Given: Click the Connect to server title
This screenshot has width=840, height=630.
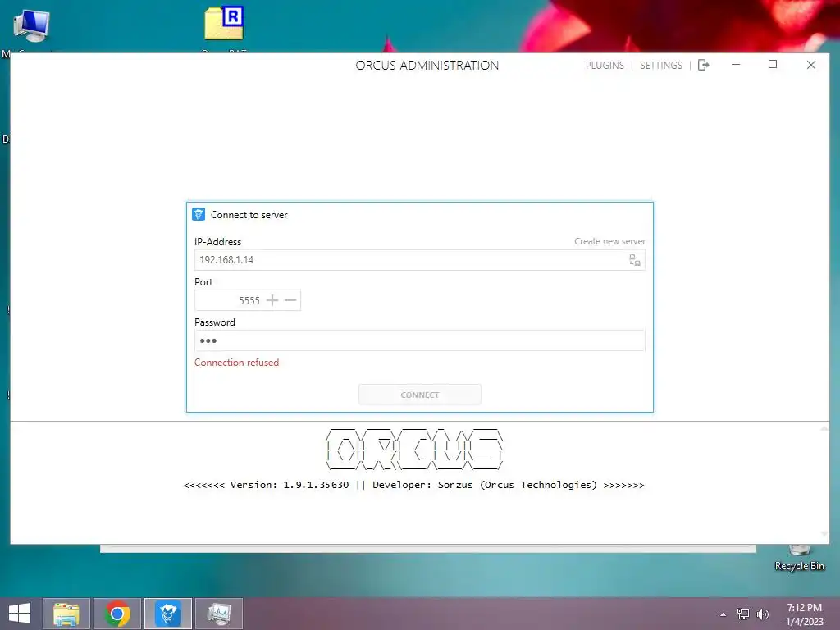Looking at the screenshot, I should coord(249,215).
